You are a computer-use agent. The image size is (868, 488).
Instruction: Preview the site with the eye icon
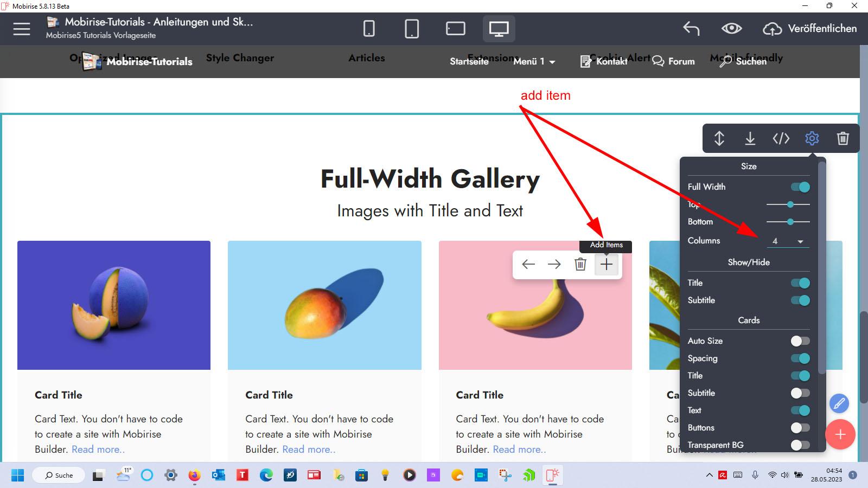[x=731, y=28]
